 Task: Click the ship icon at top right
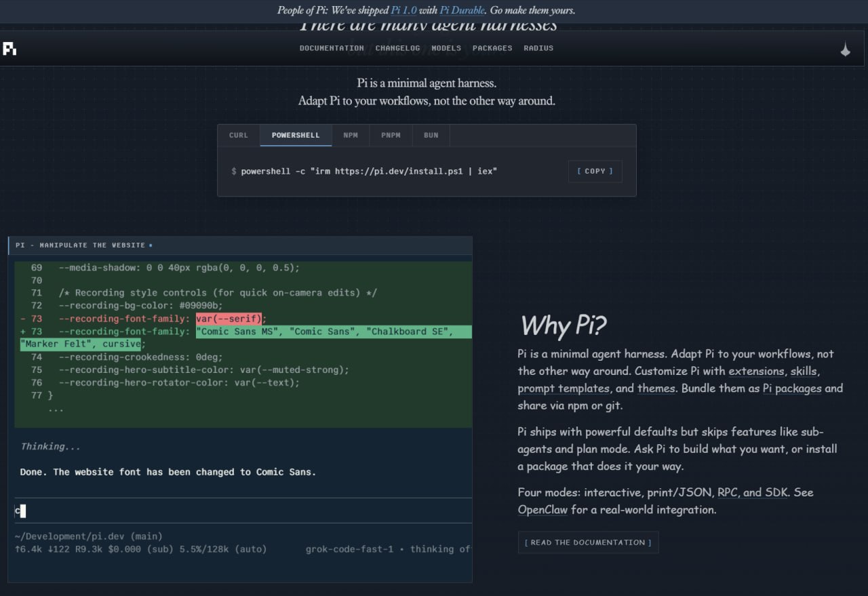coord(845,49)
